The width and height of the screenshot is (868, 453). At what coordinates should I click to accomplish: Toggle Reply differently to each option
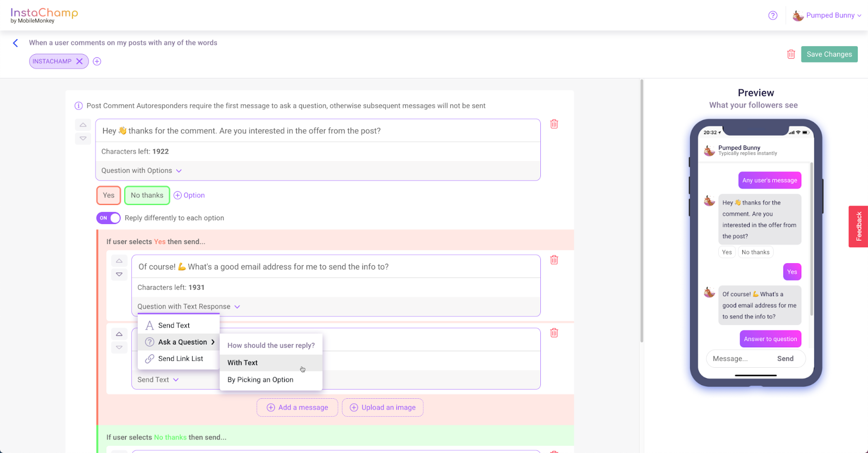[x=108, y=218]
